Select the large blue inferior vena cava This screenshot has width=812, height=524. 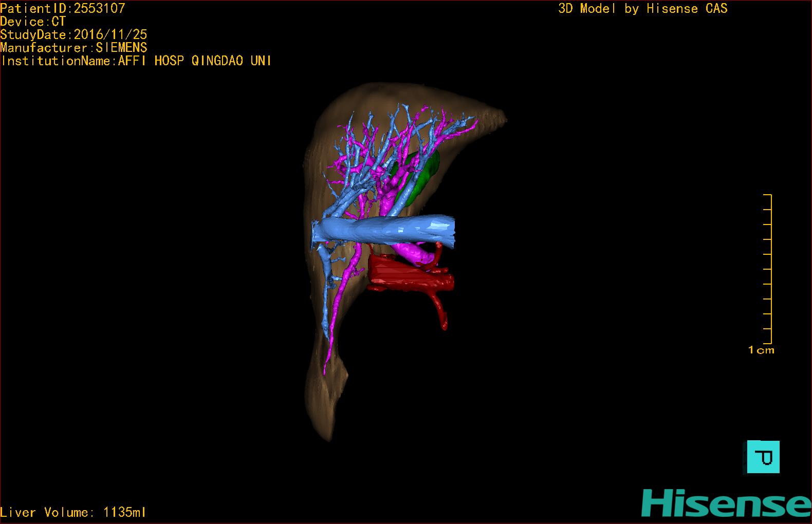click(x=391, y=230)
